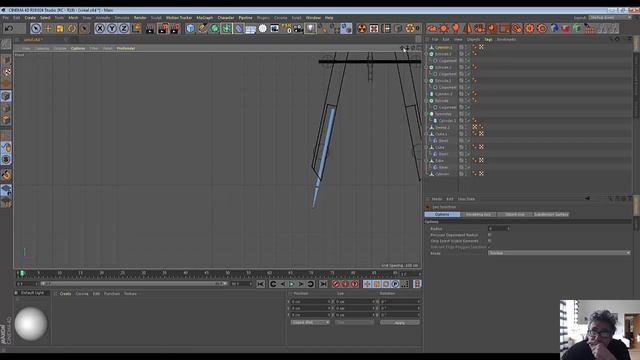Select the Scale tool
Image resolution: width=640 pixels, height=360 pixels.
(60, 28)
